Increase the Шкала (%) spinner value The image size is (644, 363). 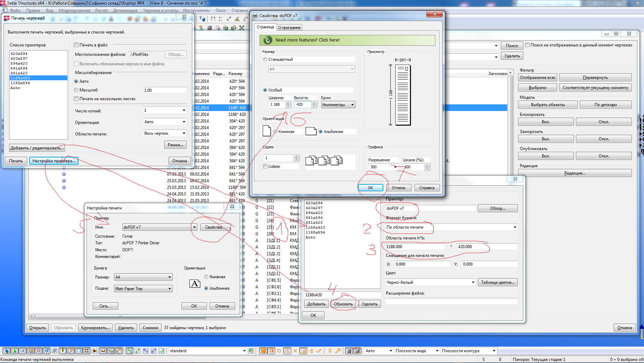(x=427, y=165)
